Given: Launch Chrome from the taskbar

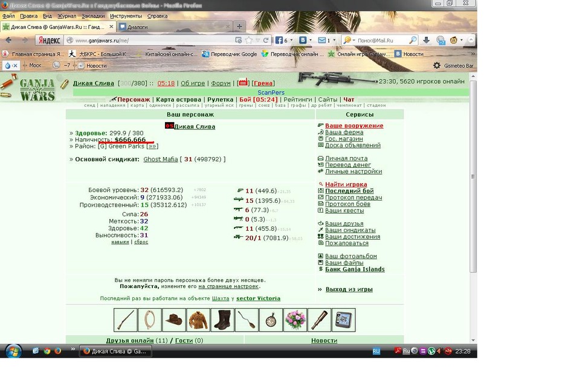Looking at the screenshot, I should pyautogui.click(x=47, y=351).
